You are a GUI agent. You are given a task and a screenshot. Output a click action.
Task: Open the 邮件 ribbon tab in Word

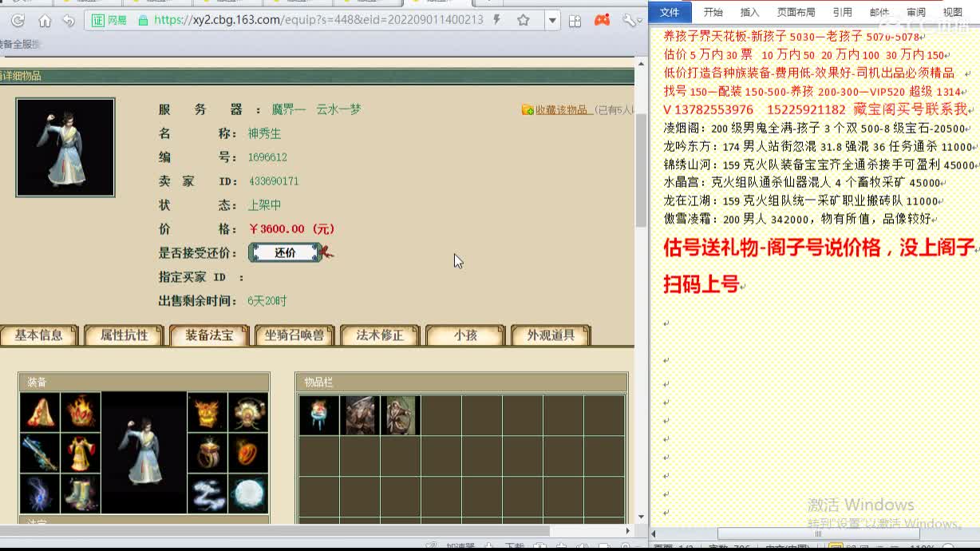pos(879,12)
